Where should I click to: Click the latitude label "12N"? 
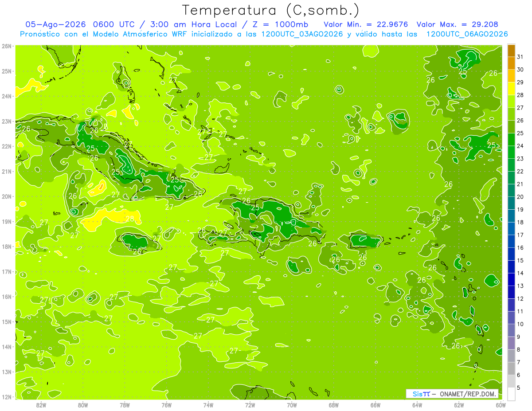pos(7,397)
